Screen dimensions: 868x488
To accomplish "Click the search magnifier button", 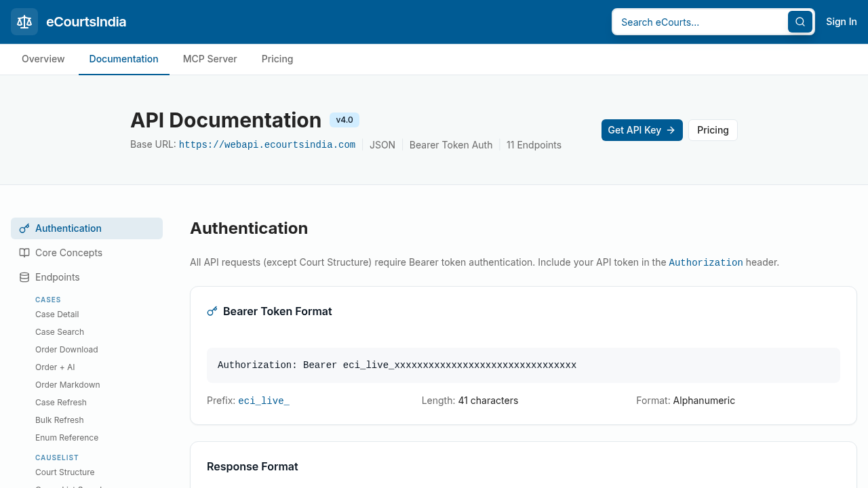I will pyautogui.click(x=800, y=22).
